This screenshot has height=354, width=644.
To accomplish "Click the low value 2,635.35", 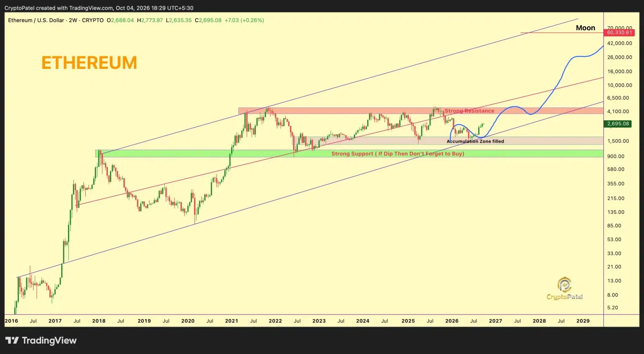I will 180,20.
